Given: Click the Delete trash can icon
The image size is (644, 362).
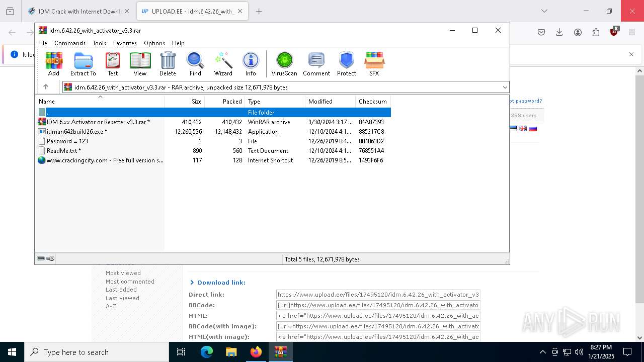Looking at the screenshot, I should (x=168, y=64).
